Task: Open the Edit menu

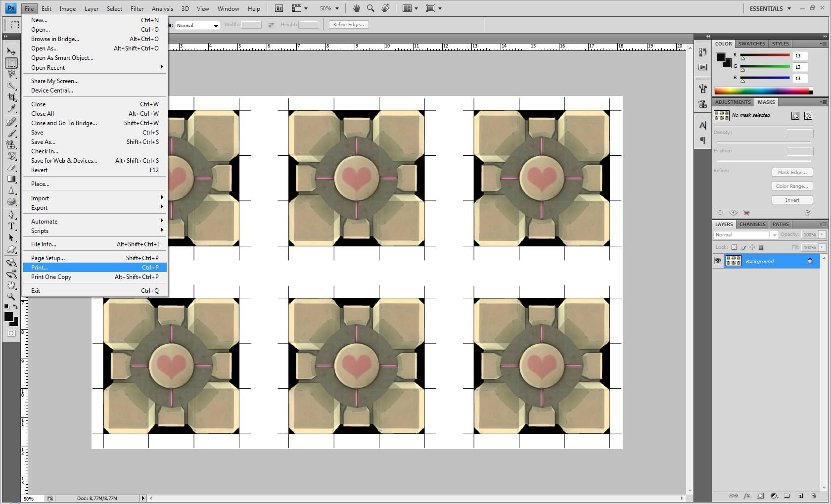Action: click(x=46, y=8)
